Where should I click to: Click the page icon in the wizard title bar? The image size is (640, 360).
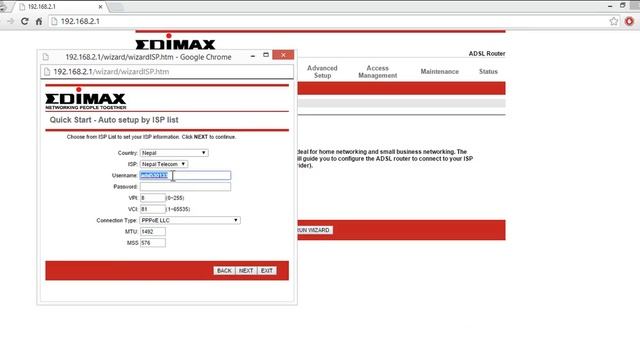pyautogui.click(x=46, y=57)
